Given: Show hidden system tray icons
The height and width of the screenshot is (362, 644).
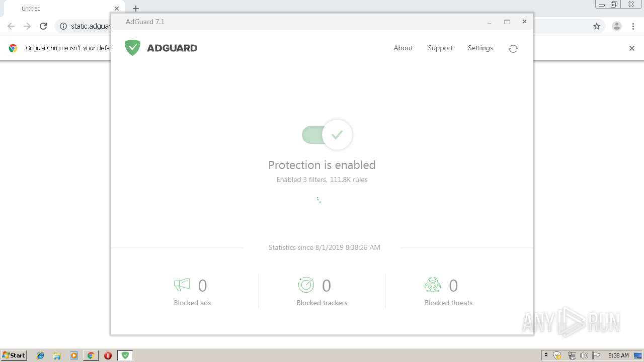Looking at the screenshot, I should (x=546, y=355).
